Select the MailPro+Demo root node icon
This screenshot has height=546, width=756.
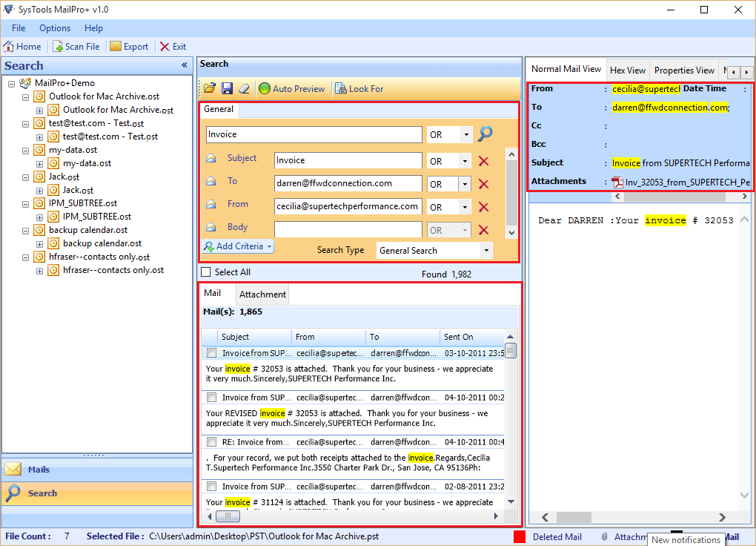(x=25, y=83)
